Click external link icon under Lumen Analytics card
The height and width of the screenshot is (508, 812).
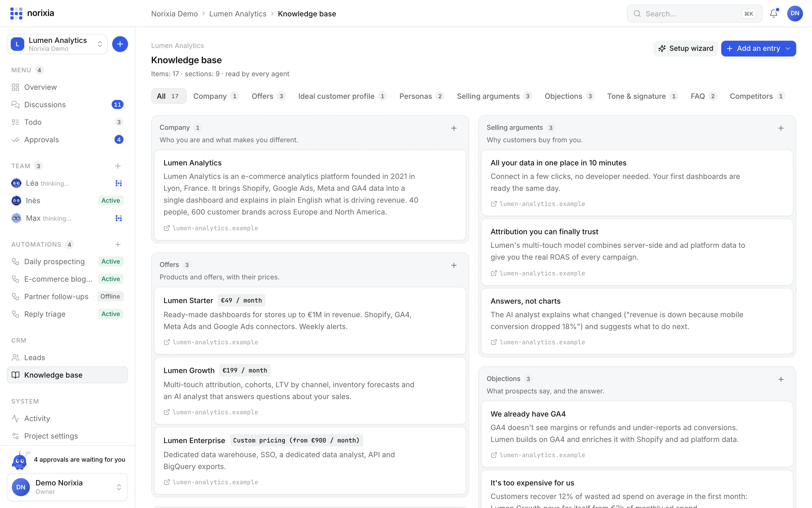pos(166,228)
